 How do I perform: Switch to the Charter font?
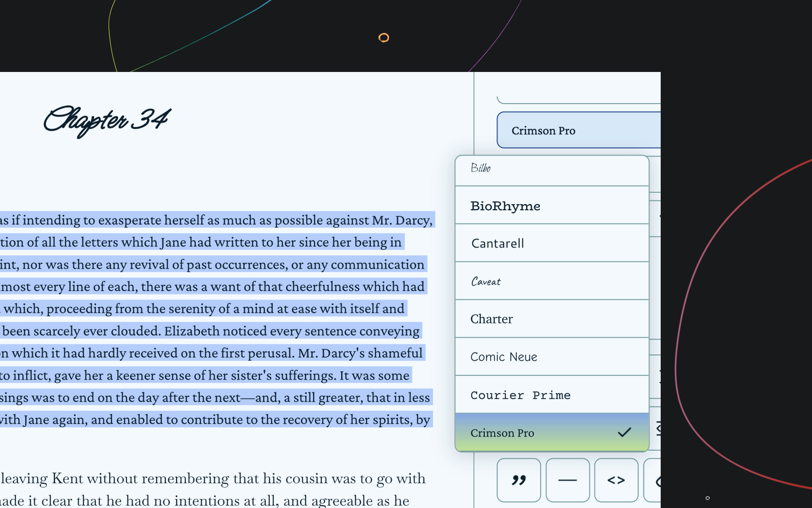click(551, 319)
